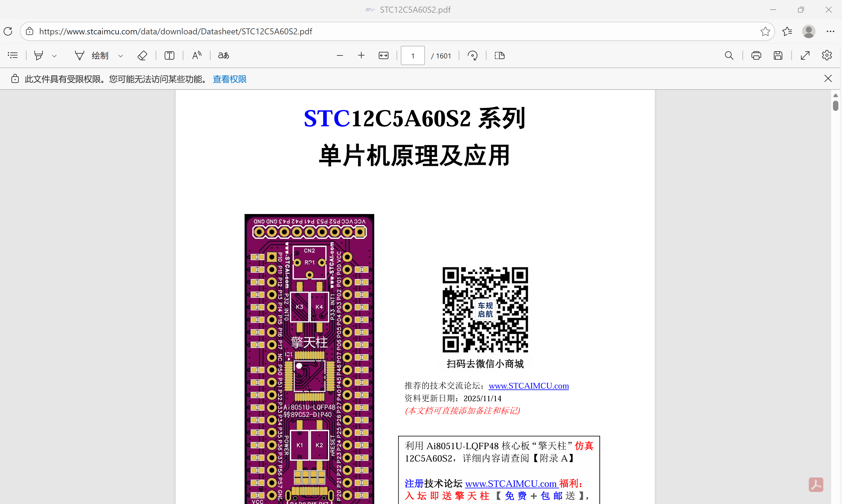Viewport: 842px width, 504px height.
Task: Activate the read aloud icon
Action: 196,55
